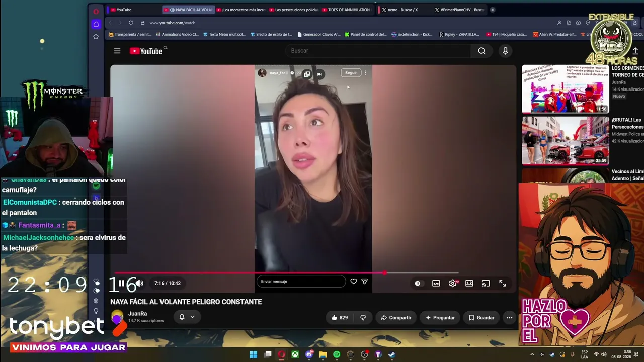The image size is (644, 362).
Task: Switch to the Las persecuciones policial tab
Action: 294,10
